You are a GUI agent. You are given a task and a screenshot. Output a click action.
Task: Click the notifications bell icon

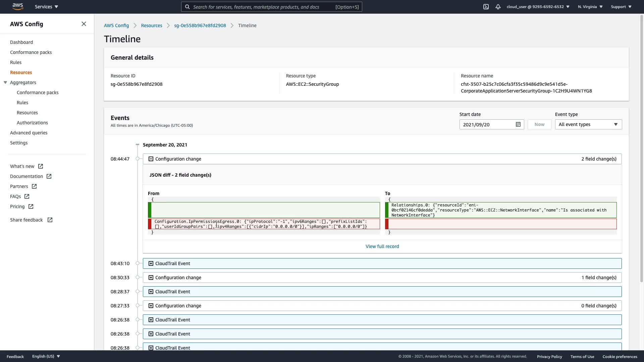[498, 7]
